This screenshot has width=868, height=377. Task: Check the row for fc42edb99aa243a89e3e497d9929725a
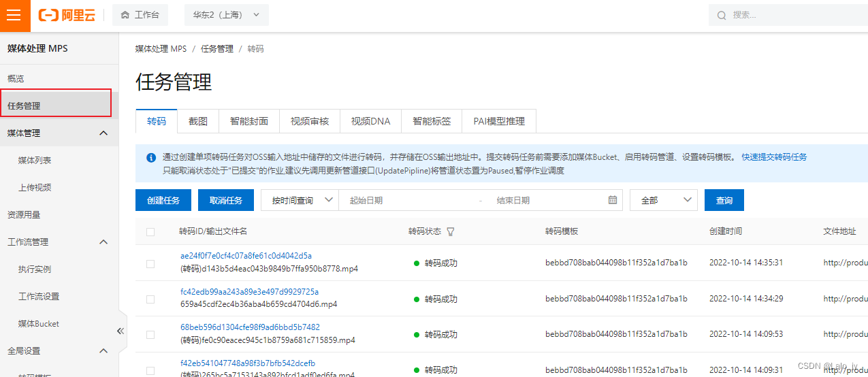pyautogui.click(x=150, y=299)
